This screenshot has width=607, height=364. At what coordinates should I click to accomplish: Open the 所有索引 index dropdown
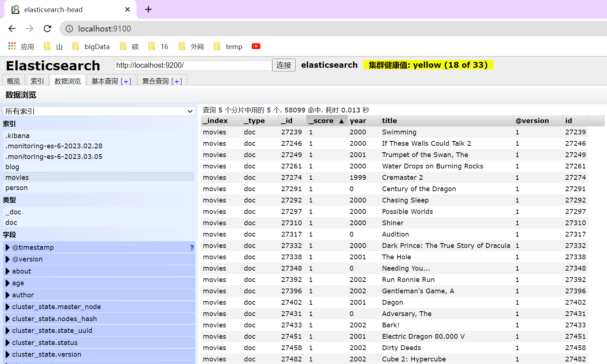[x=99, y=111]
